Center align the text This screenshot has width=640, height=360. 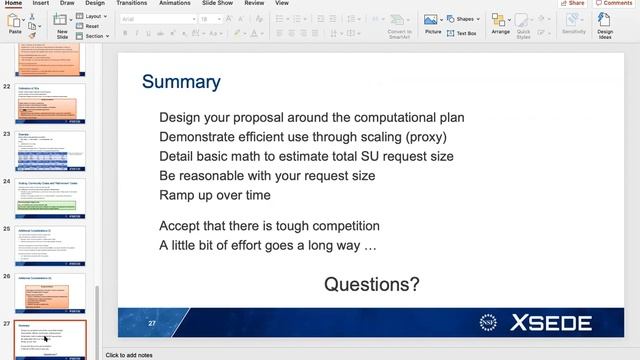(x=291, y=33)
